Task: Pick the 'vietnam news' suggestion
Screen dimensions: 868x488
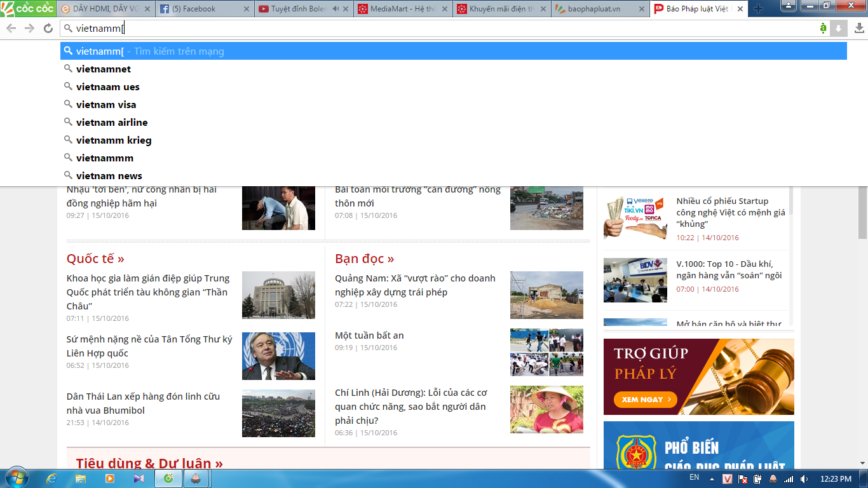Action: [x=109, y=176]
